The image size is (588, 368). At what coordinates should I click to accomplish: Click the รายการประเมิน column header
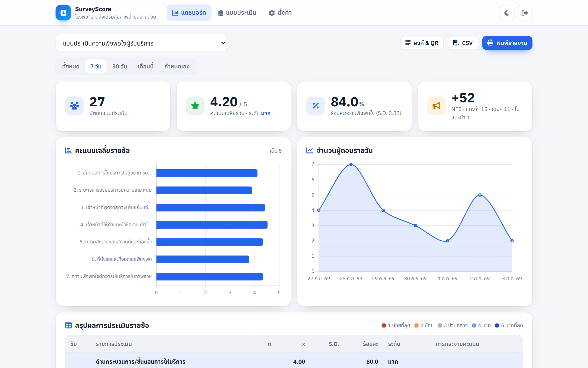coord(114,344)
